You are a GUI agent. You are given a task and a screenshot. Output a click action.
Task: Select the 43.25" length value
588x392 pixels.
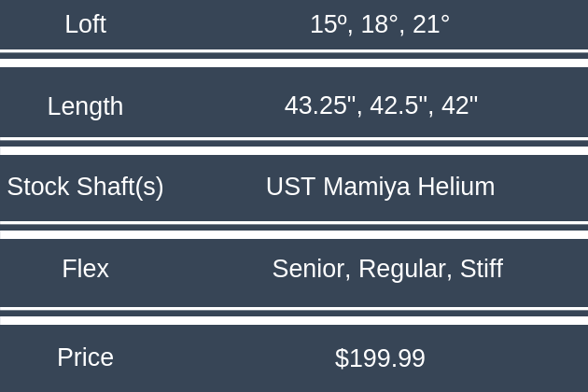[x=322, y=106]
